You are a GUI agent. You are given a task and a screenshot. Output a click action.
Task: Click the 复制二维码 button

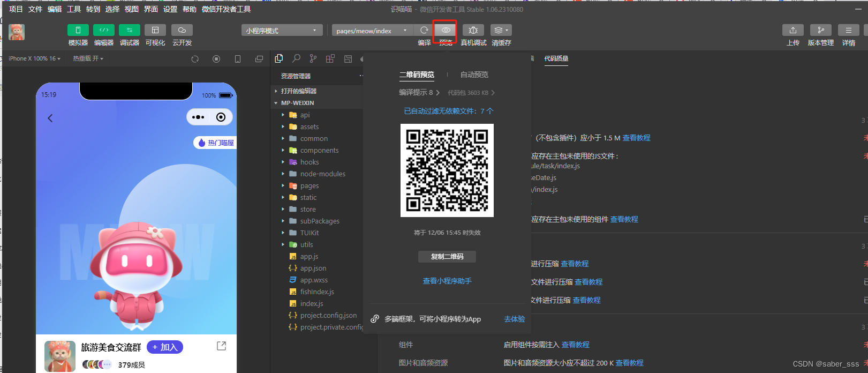[447, 257]
